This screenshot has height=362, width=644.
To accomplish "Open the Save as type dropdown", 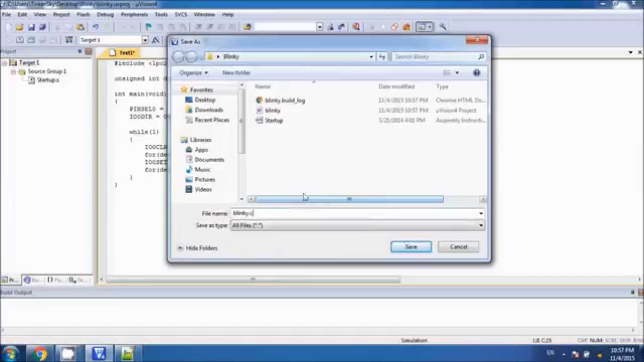I will click(x=481, y=226).
